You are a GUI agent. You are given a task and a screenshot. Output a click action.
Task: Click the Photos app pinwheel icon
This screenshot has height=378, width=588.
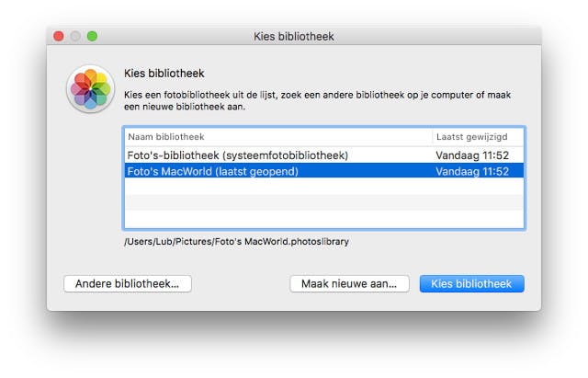[88, 89]
